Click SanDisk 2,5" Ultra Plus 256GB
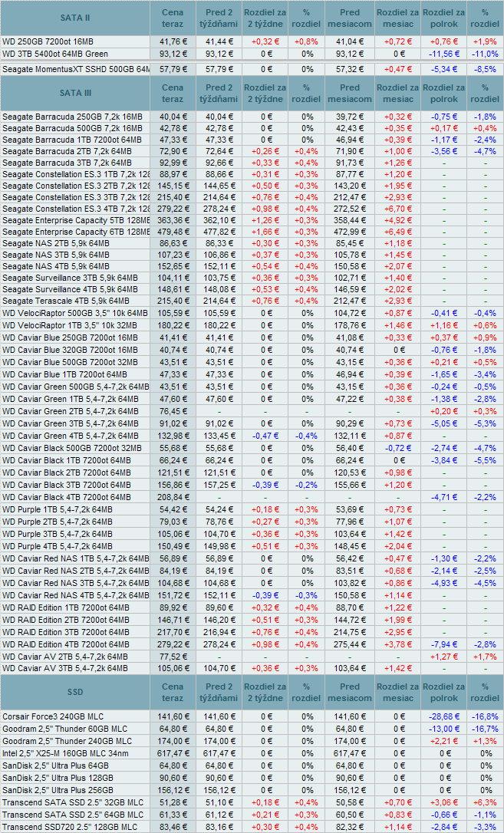Screen dimensions: 504x833 [58, 790]
